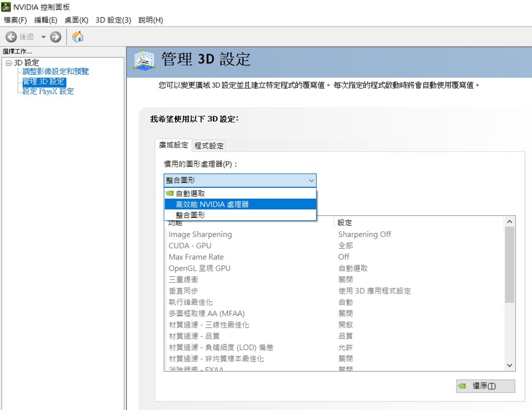The height and width of the screenshot is (410, 532).
Task: Go to the Home page icon
Action: coord(78,37)
